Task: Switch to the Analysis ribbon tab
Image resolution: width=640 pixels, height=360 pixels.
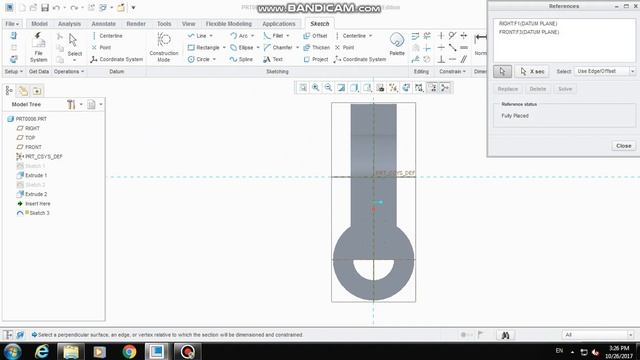Action: pos(69,24)
